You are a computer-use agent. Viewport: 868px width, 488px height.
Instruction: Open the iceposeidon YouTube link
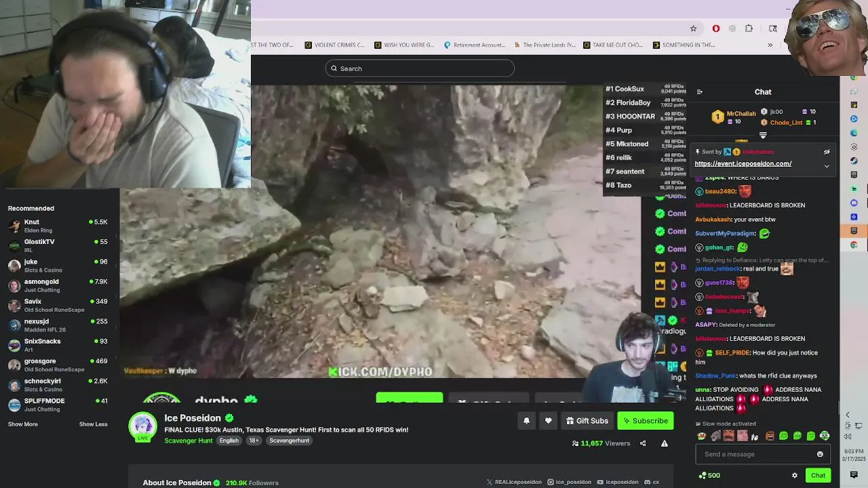click(x=618, y=483)
